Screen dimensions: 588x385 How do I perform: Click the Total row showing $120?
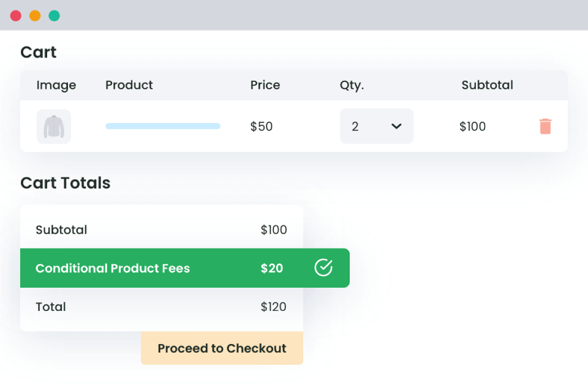click(161, 307)
